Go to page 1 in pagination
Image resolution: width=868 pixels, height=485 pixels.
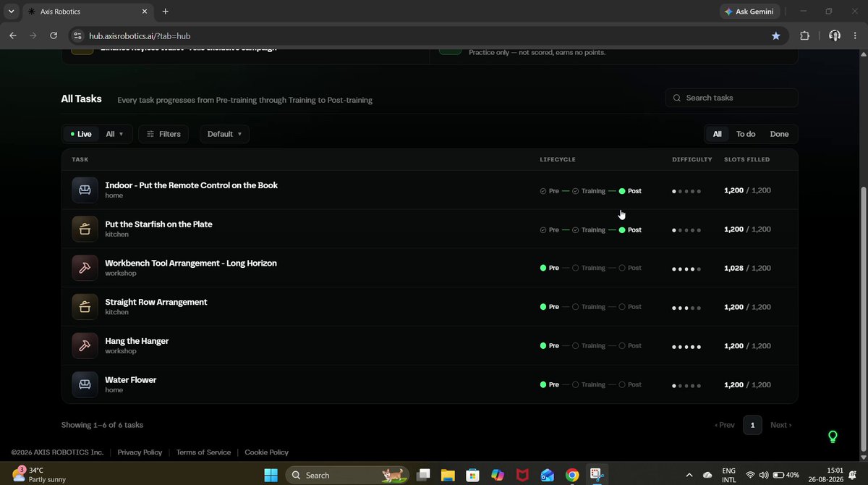pos(752,425)
